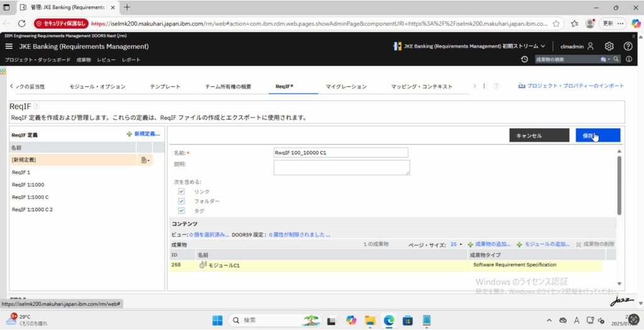
Task: Show hidden system tray icons
Action: tap(549, 320)
